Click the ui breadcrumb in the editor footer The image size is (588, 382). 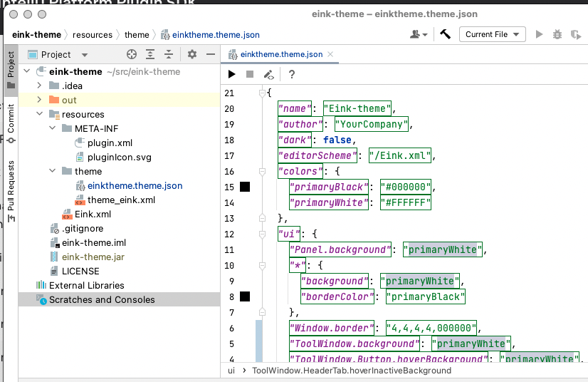(x=231, y=371)
